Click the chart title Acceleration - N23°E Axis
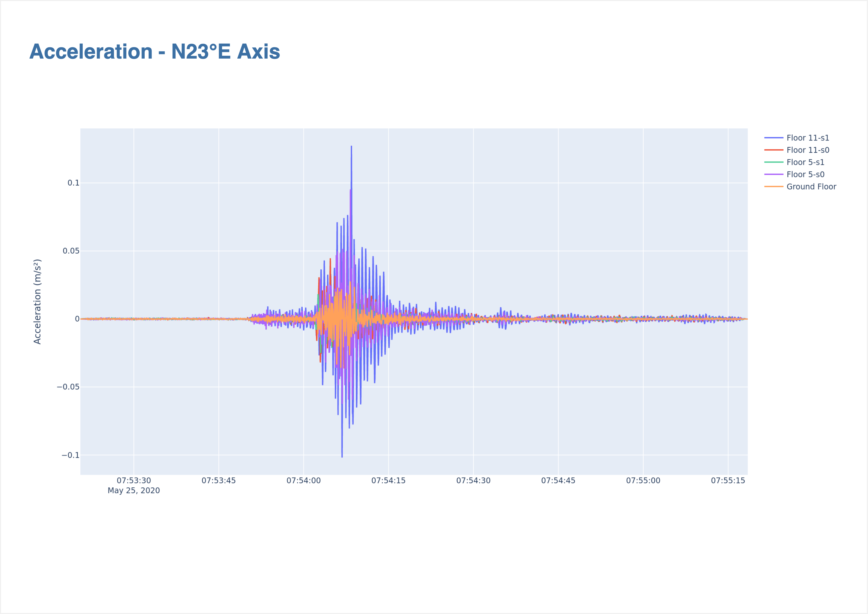This screenshot has height=614, width=868. coord(154,51)
